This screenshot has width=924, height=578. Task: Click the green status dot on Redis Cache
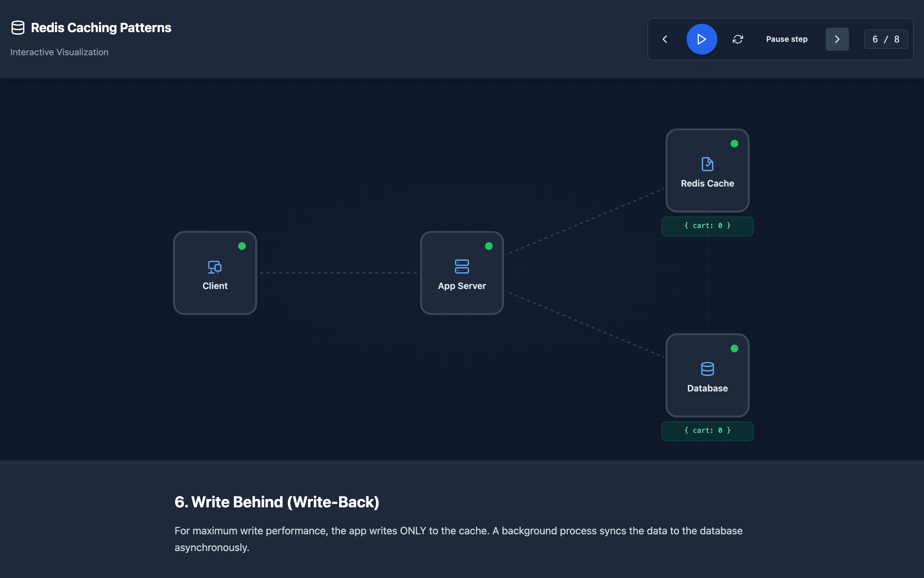(x=734, y=144)
